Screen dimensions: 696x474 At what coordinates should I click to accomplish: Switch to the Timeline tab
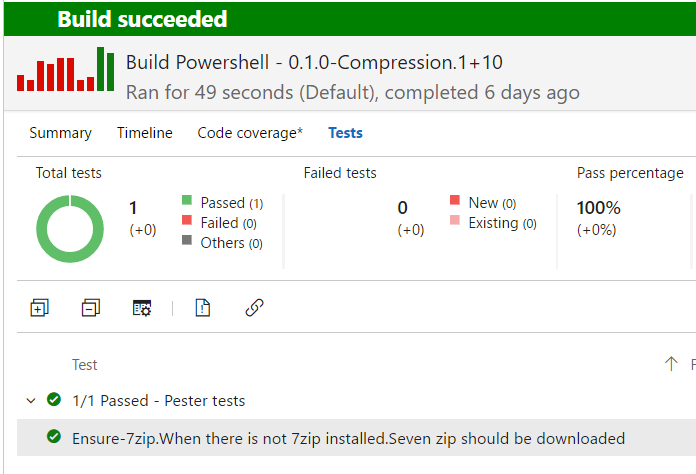(145, 133)
